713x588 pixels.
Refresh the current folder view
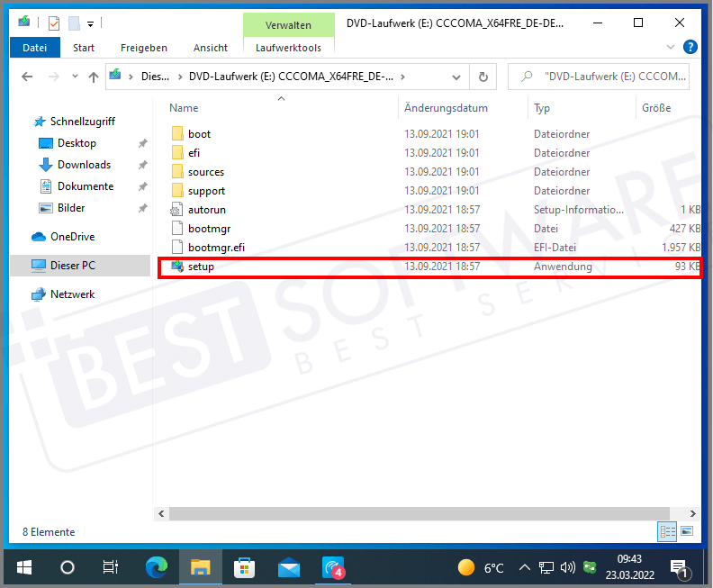[483, 77]
